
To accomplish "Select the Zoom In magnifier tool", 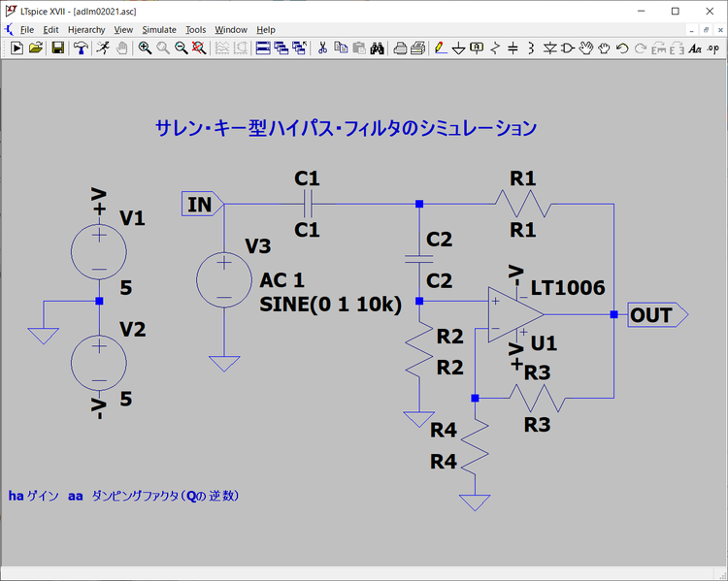I will pos(145,48).
